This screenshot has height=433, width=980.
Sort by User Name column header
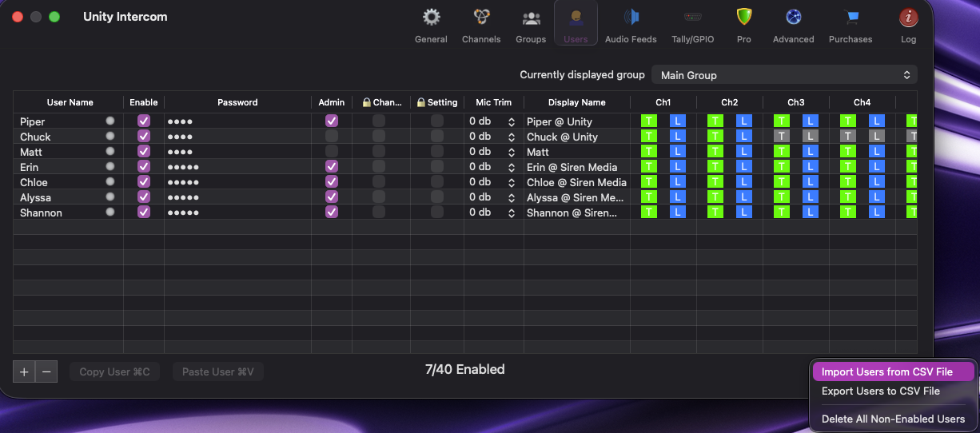(x=70, y=102)
